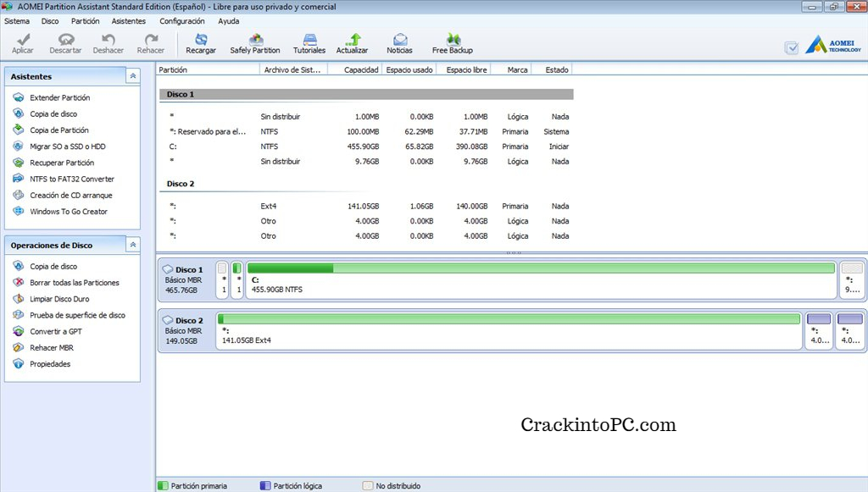Launch Free Backup from toolbar
This screenshot has width=868, height=492.
tap(453, 43)
